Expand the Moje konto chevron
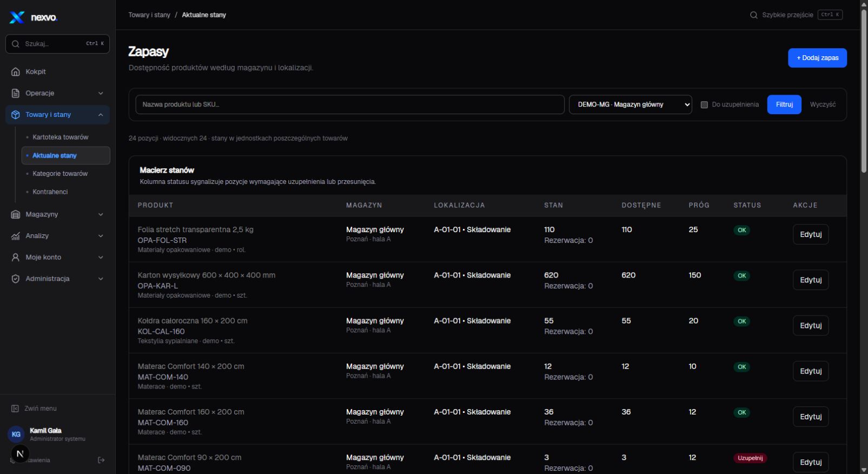 point(101,258)
